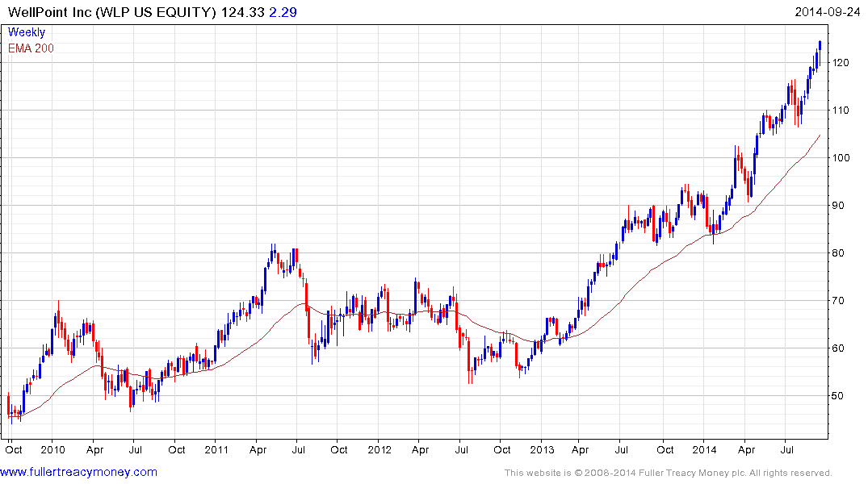Click the 110 price axis label
Viewport: 868px width, 484px height.
[x=841, y=110]
